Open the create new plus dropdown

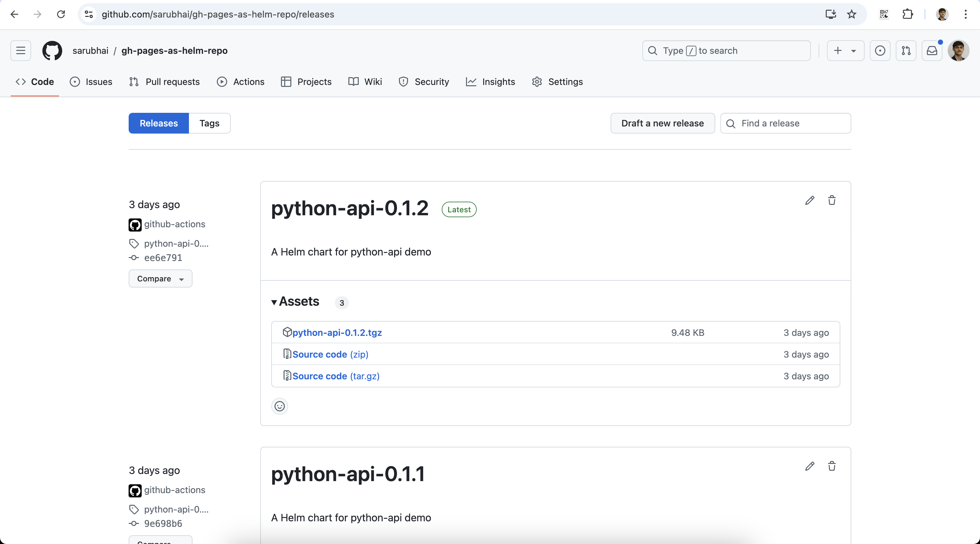pos(845,51)
